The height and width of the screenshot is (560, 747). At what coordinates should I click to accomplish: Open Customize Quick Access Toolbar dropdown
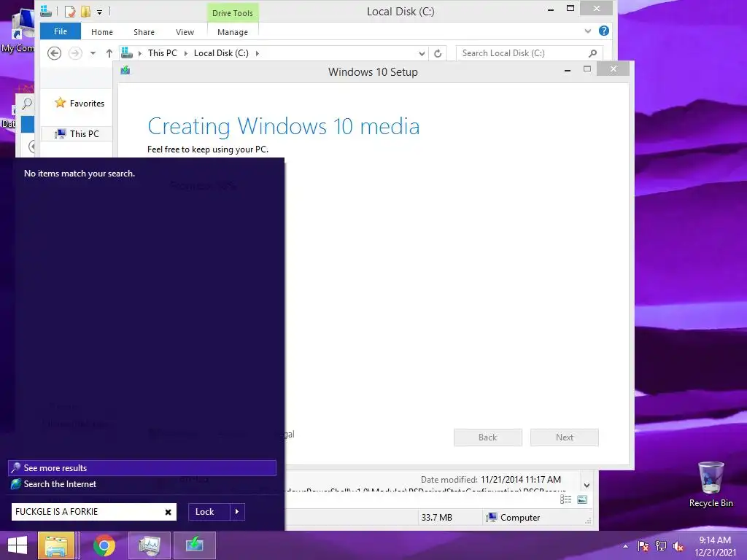(99, 12)
